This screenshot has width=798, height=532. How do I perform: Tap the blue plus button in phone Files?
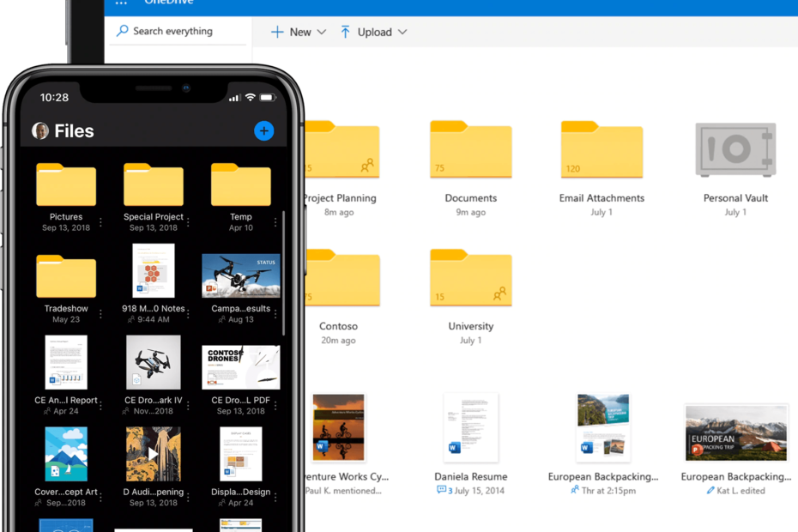click(x=263, y=130)
